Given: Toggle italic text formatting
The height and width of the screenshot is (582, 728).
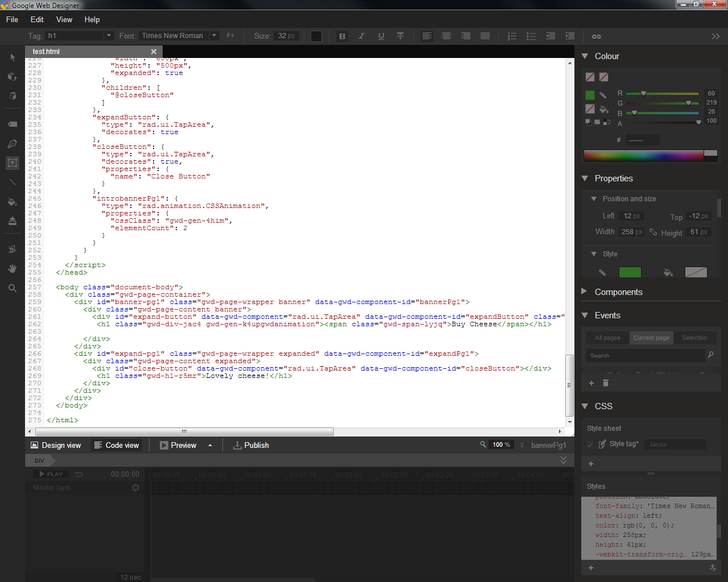Looking at the screenshot, I should click(x=361, y=36).
